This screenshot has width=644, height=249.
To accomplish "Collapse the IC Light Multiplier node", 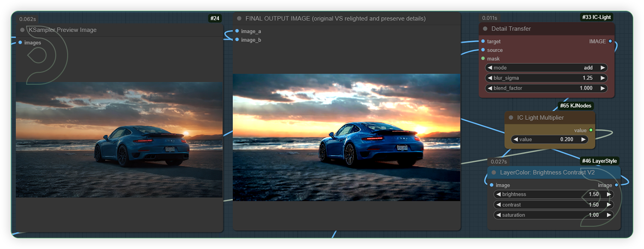I will click(x=511, y=118).
